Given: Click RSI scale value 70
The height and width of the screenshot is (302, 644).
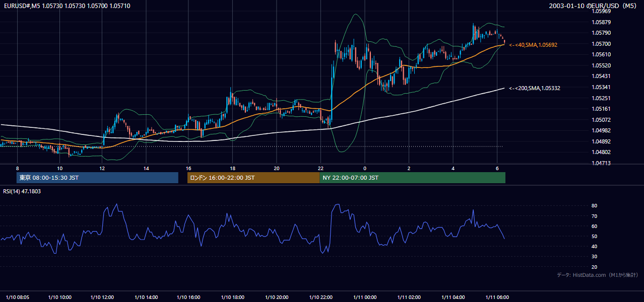Looking at the screenshot, I should [x=595, y=216].
